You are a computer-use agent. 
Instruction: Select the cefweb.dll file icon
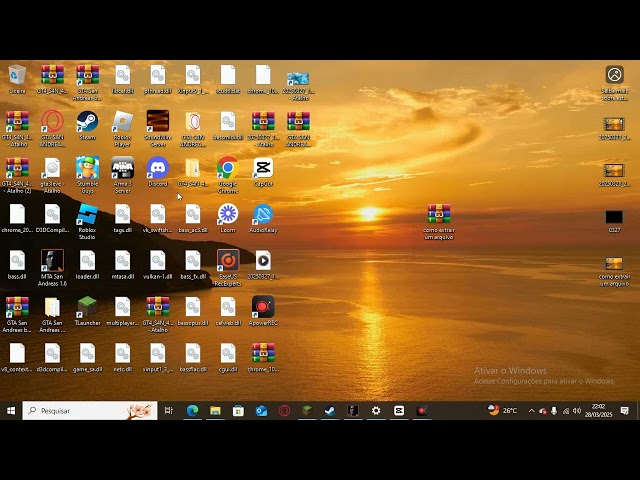tap(228, 311)
